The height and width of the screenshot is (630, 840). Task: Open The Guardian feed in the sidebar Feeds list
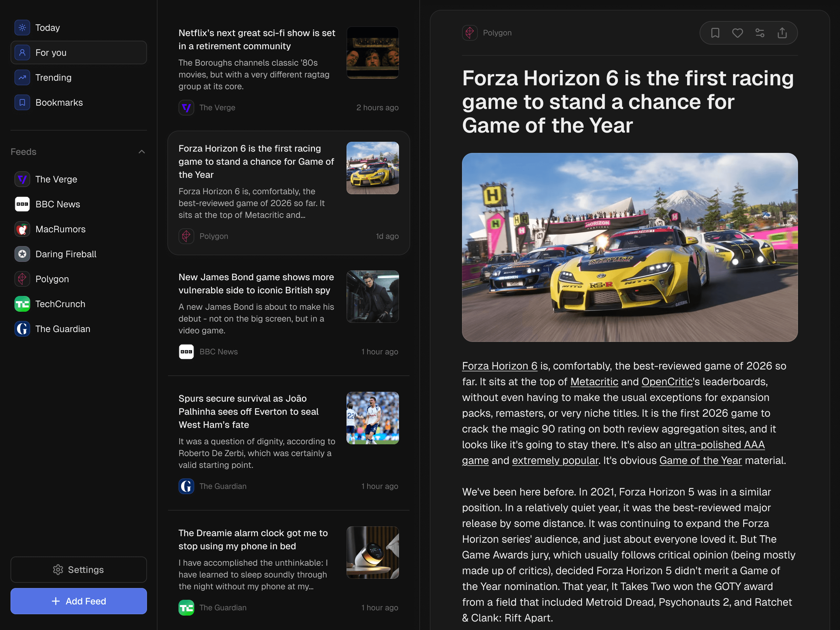point(79,329)
